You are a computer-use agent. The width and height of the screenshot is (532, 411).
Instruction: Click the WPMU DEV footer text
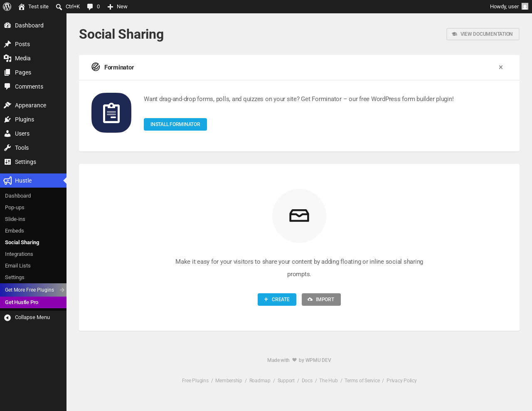(x=318, y=360)
